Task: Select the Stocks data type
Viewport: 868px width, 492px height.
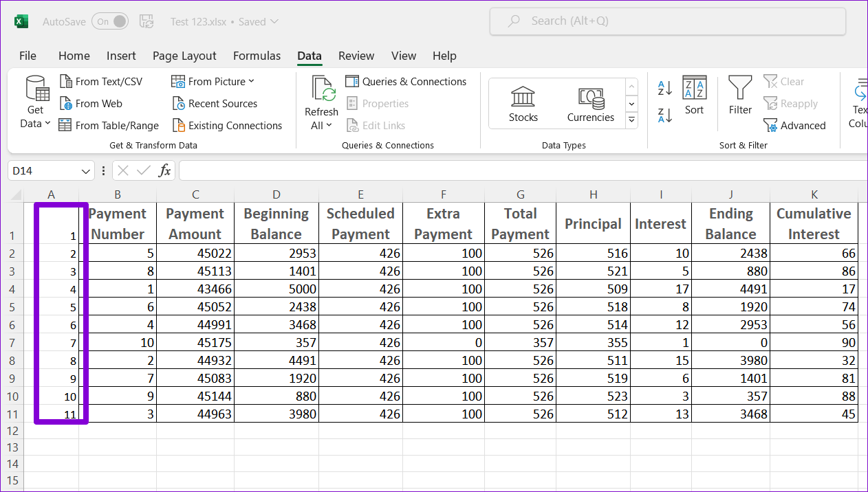Action: [523, 104]
